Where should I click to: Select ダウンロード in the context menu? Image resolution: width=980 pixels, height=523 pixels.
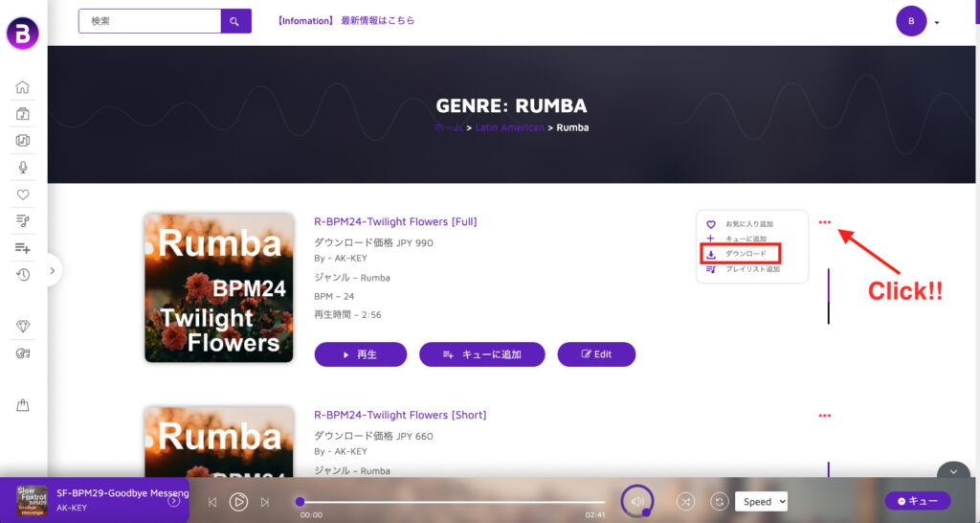(741, 254)
